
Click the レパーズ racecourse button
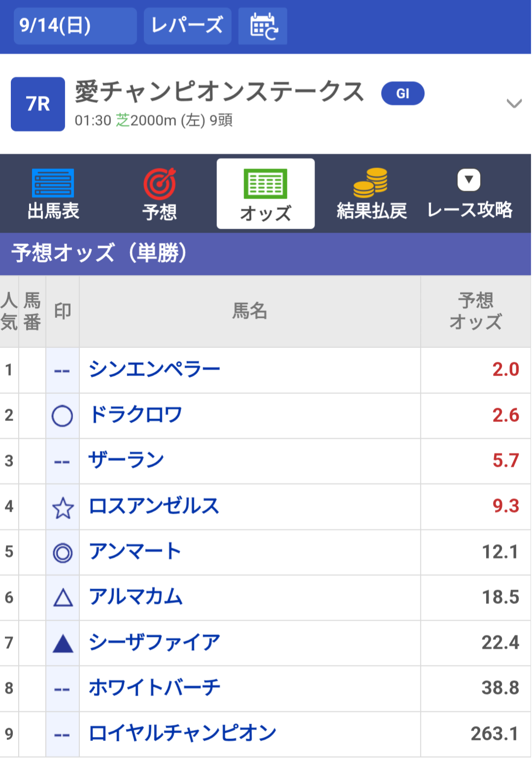point(187,26)
